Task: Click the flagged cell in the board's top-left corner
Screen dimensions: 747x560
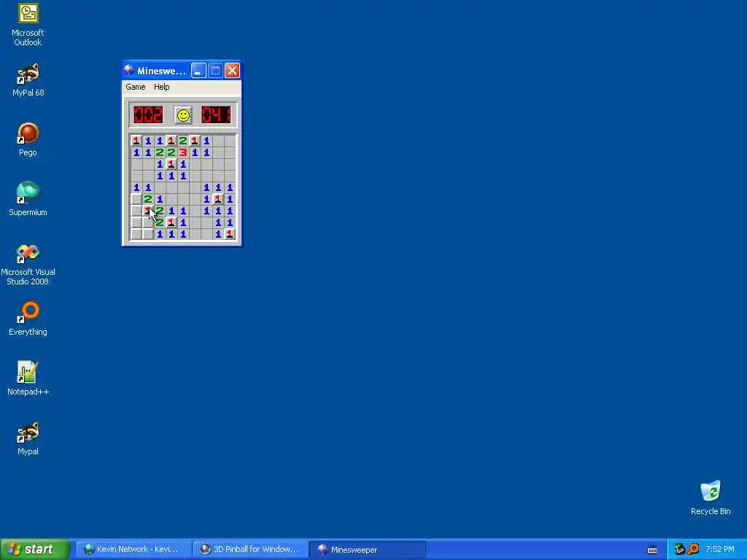Action: point(136,141)
